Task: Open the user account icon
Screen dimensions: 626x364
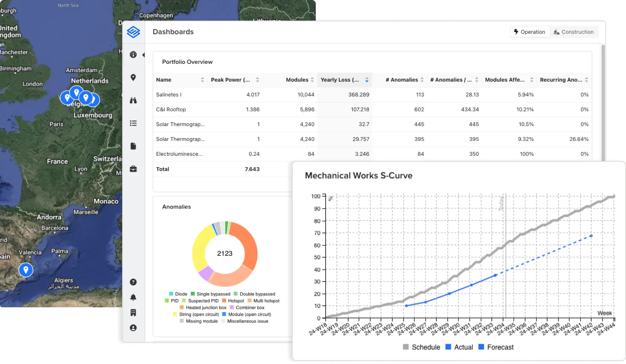Action: [x=133, y=328]
